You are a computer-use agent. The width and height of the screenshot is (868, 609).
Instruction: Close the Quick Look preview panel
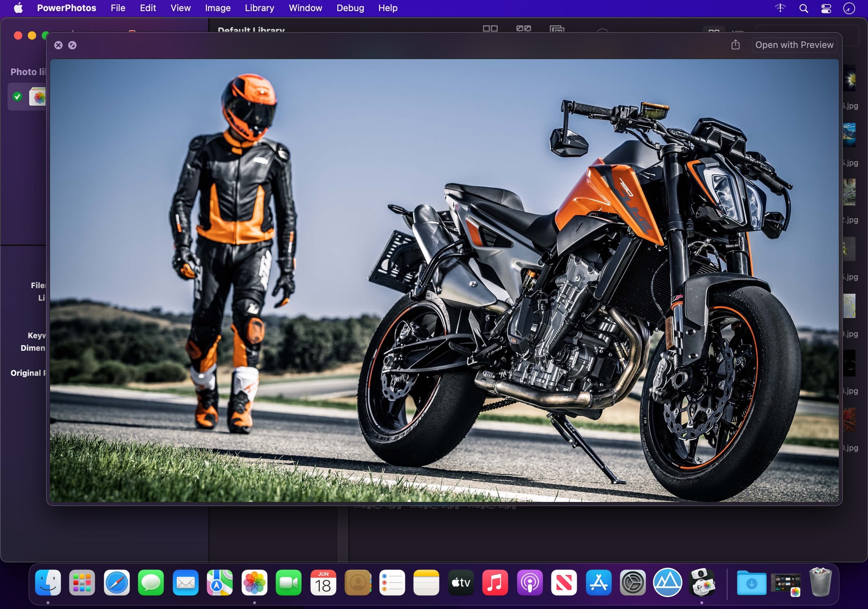coord(58,45)
